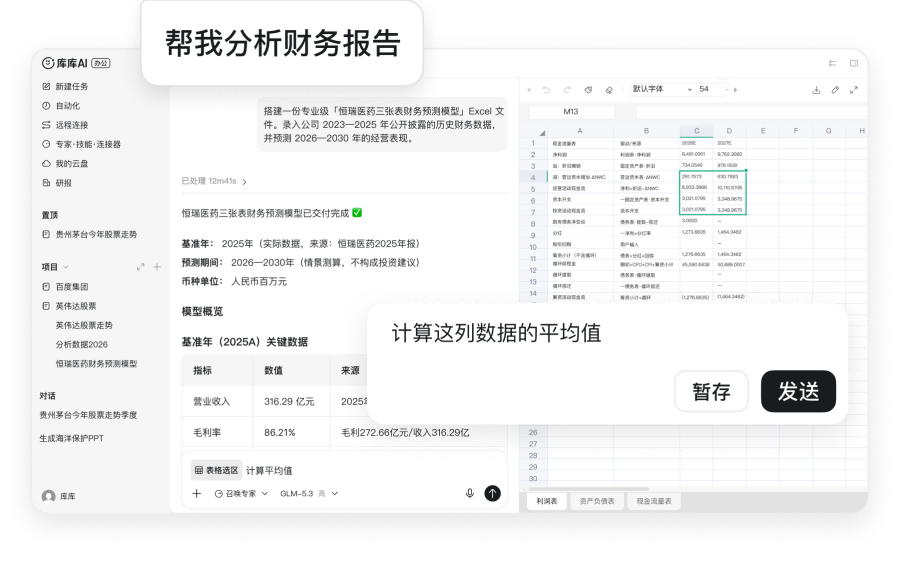
Task: Open 恒瑞医药财务预测模型 sub-item
Action: tap(96, 364)
